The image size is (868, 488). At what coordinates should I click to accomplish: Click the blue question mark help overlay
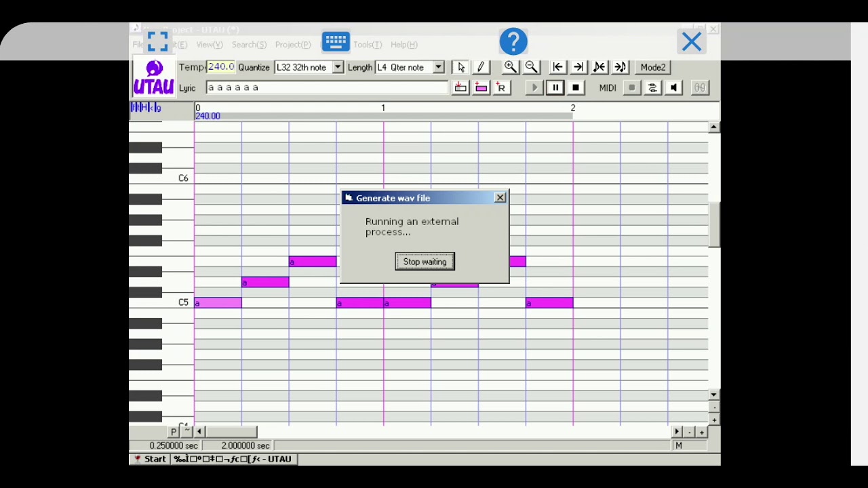pos(513,41)
